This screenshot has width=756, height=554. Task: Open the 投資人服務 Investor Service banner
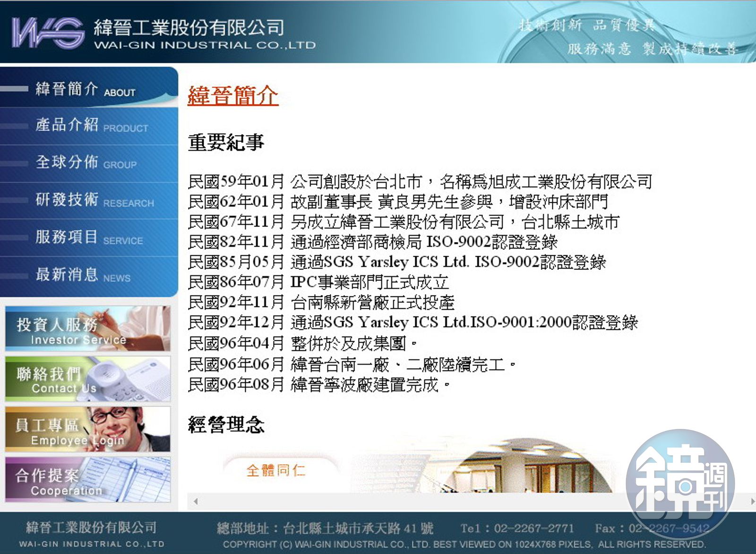coord(88,329)
